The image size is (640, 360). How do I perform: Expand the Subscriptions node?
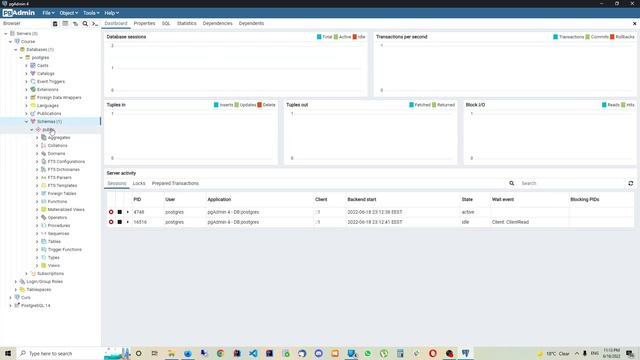(27, 273)
